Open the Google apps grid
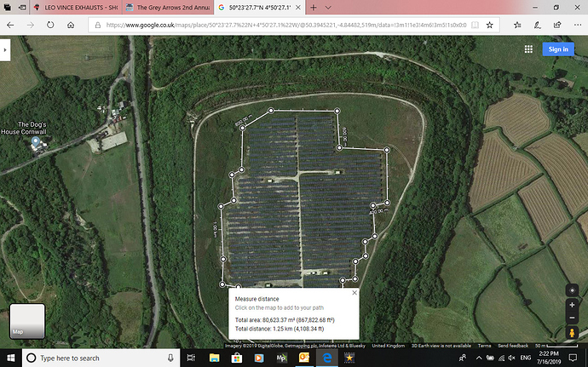The height and width of the screenshot is (367, 588). click(x=528, y=49)
